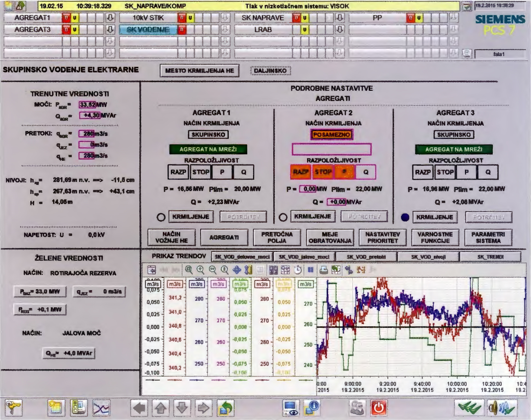The height and width of the screenshot is (420, 531).
Task: Toggle the filled Agregat 3 KRMILJENJE radio circle
Action: 405,217
